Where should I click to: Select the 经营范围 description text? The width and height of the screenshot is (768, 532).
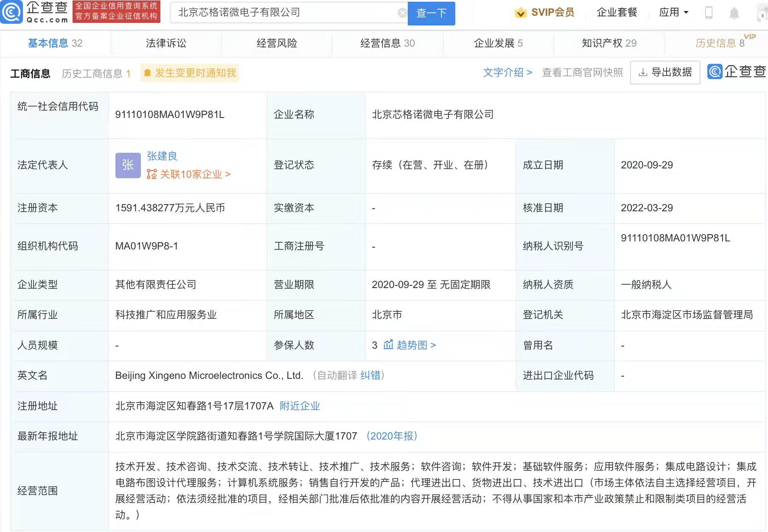(436, 490)
